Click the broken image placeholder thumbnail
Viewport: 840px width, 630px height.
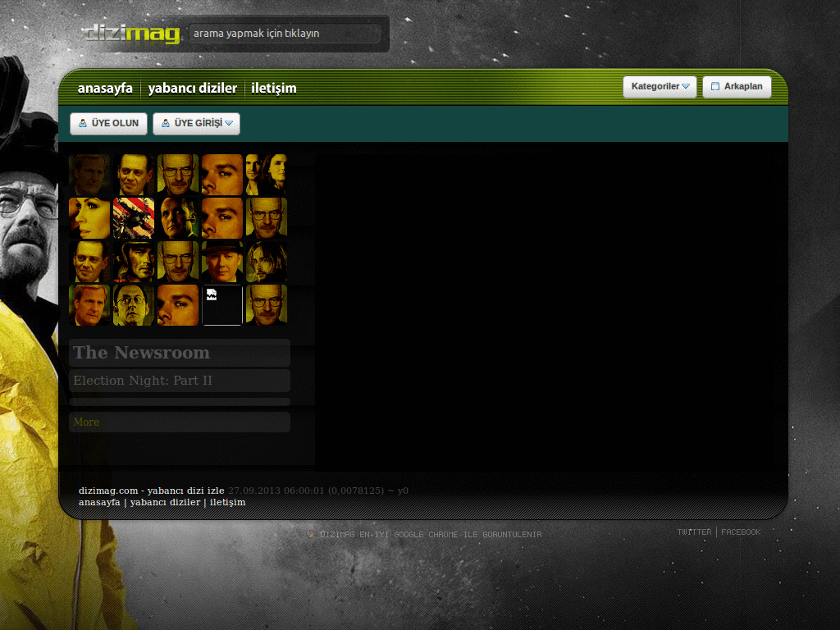221,305
